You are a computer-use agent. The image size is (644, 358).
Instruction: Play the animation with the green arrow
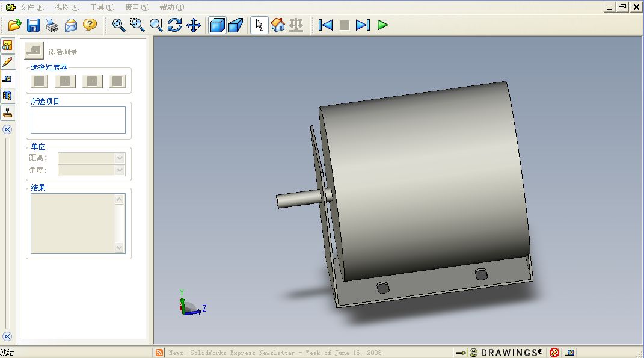382,25
